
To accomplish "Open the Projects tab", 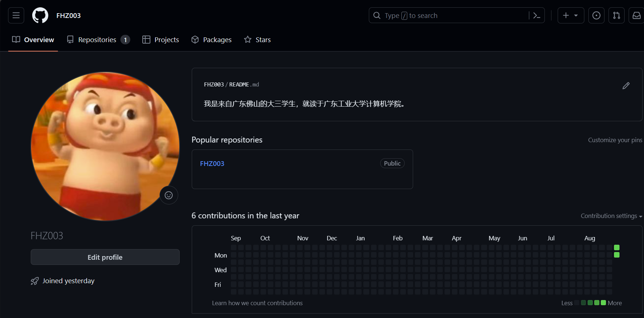I will pos(161,40).
